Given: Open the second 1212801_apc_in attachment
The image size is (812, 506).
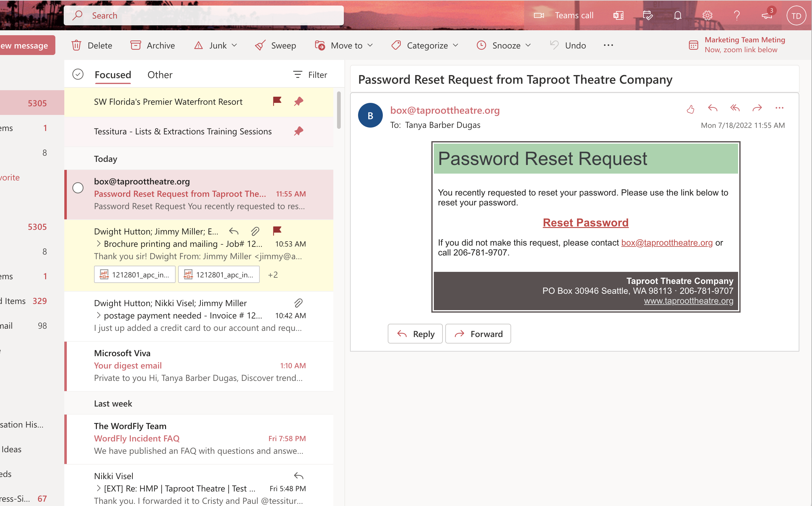Looking at the screenshot, I should coord(219,274).
